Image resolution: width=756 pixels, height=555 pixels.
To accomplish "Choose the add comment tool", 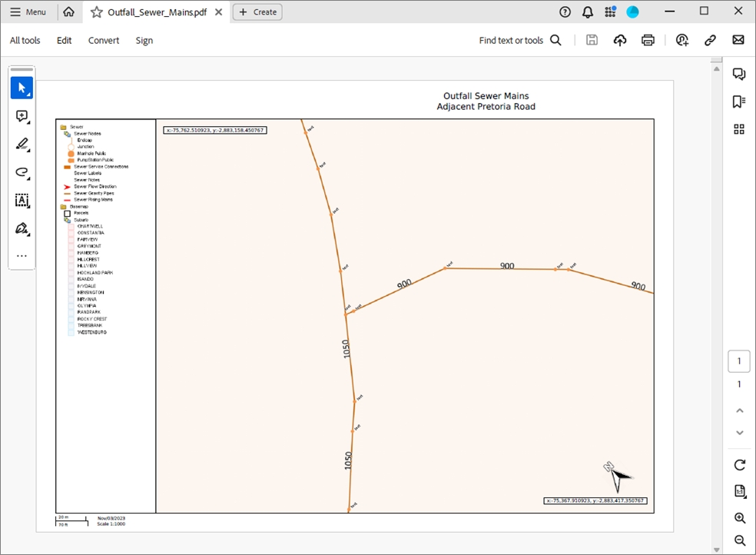I will coord(22,116).
